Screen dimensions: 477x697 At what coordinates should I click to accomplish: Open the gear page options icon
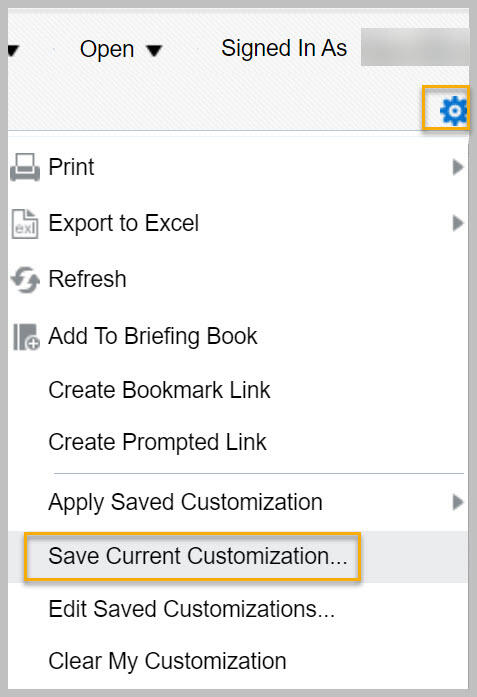(x=453, y=110)
